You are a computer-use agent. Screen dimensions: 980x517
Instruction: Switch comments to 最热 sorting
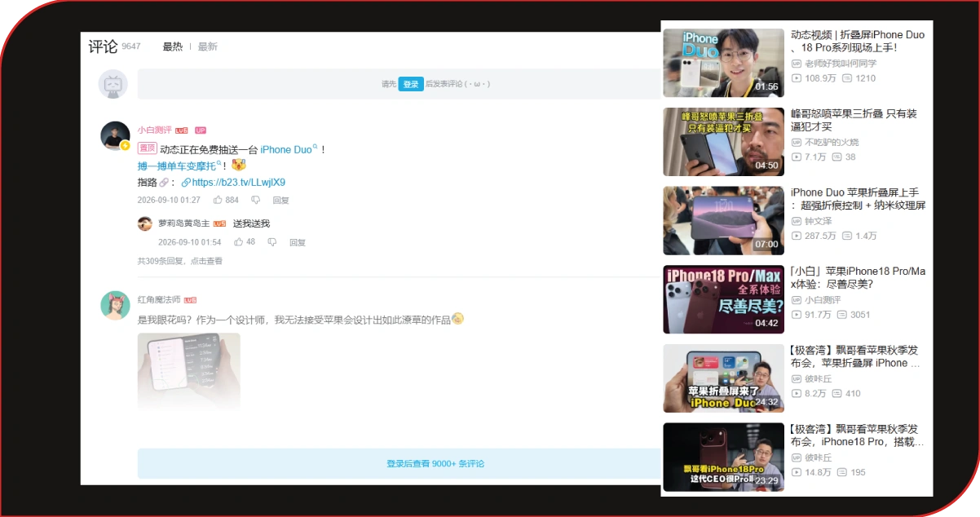tap(172, 46)
